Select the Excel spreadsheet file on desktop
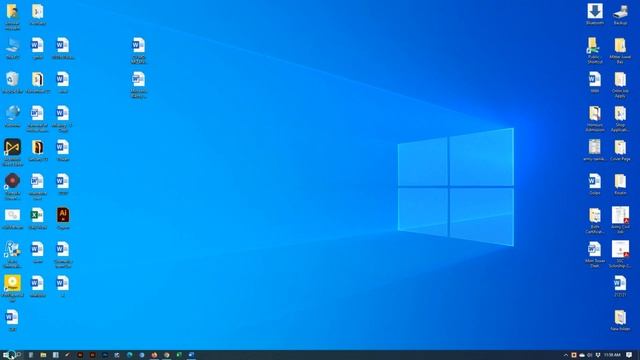The width and height of the screenshot is (640, 360). pyautogui.click(x=37, y=219)
